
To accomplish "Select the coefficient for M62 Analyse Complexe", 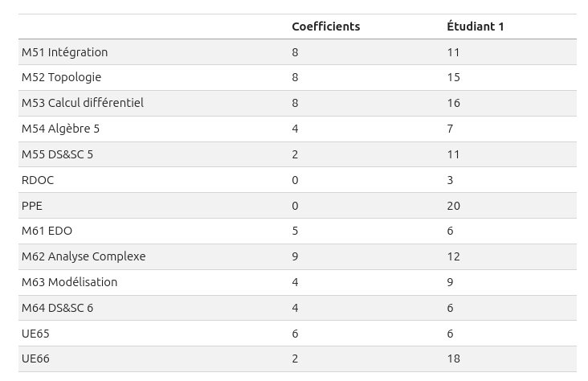I will click(295, 256).
